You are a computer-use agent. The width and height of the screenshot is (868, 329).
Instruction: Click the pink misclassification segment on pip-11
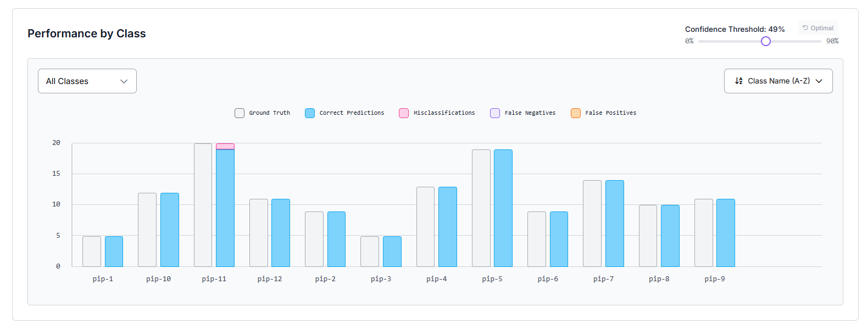click(x=225, y=146)
